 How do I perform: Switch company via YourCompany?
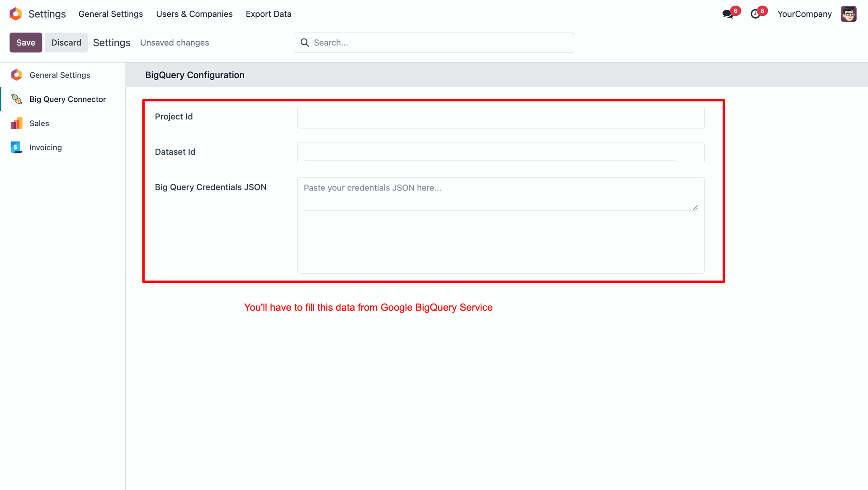804,14
